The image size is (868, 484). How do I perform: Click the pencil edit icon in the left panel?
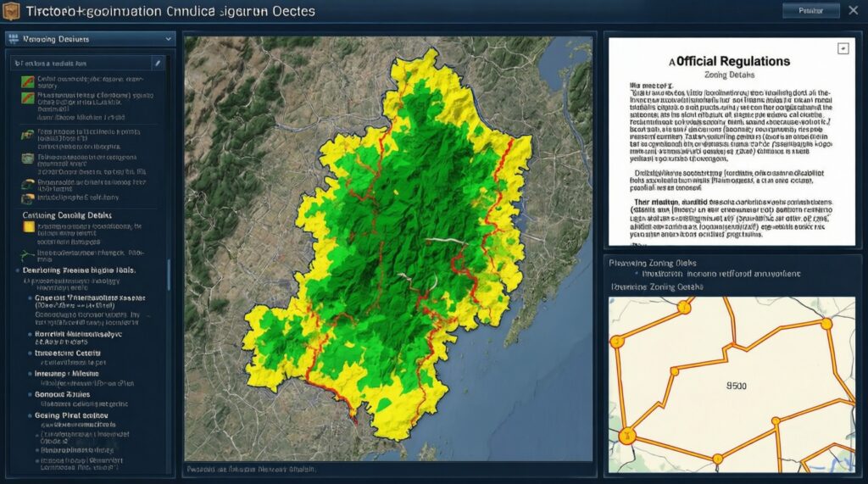(x=158, y=63)
